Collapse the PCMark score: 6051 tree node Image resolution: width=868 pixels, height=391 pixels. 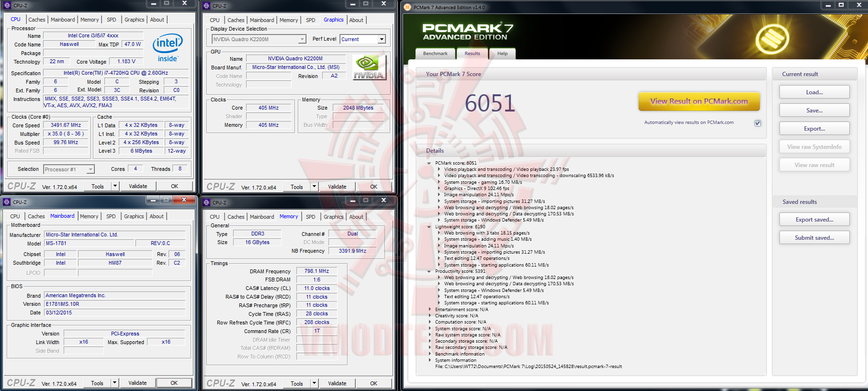429,163
